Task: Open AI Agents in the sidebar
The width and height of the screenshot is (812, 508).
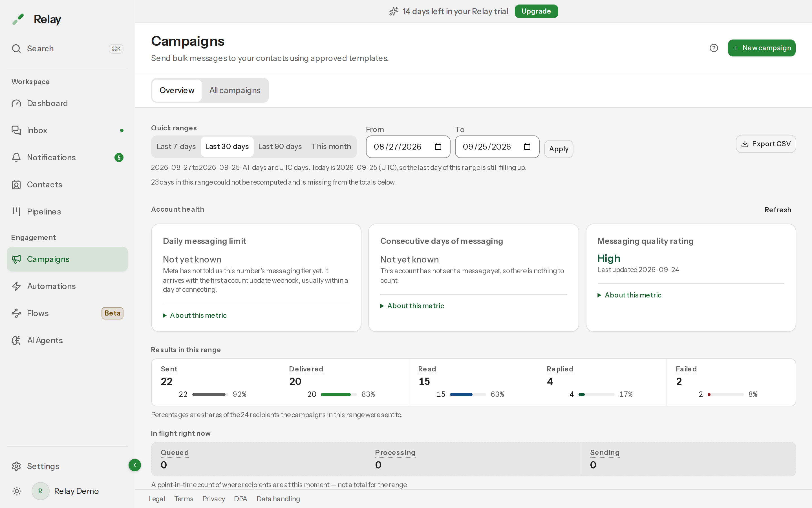Action: (x=67, y=340)
